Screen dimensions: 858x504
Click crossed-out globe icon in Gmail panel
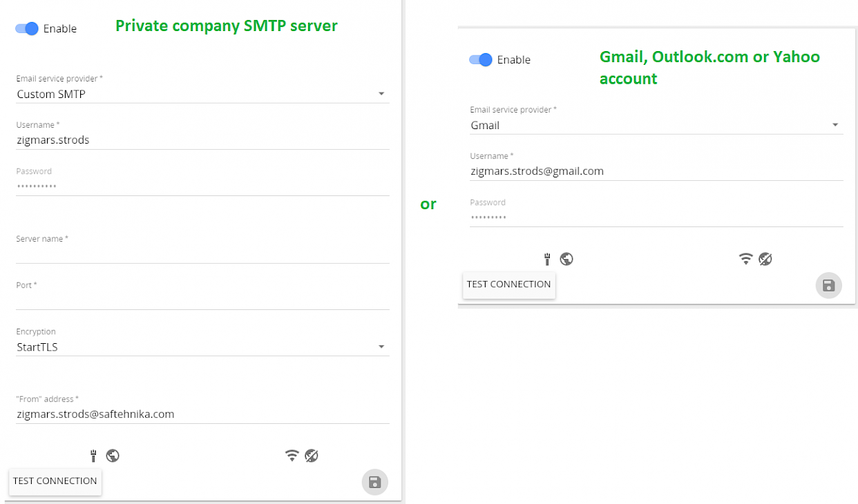[x=765, y=259]
